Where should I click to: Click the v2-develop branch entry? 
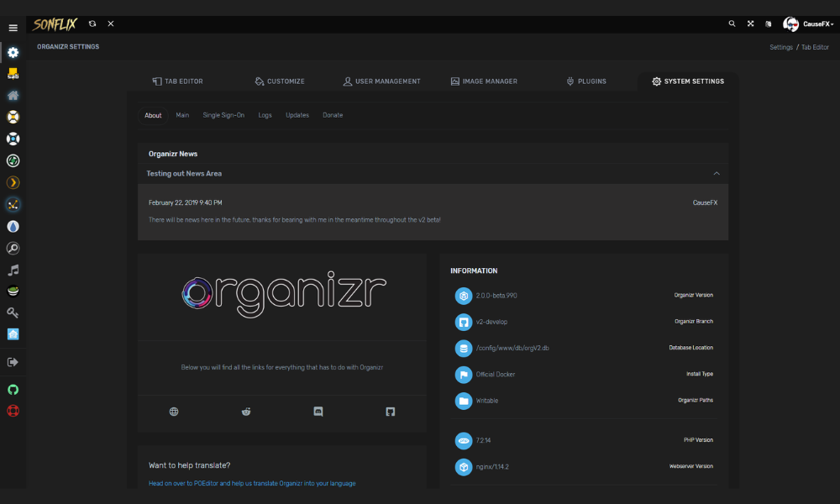pos(491,322)
